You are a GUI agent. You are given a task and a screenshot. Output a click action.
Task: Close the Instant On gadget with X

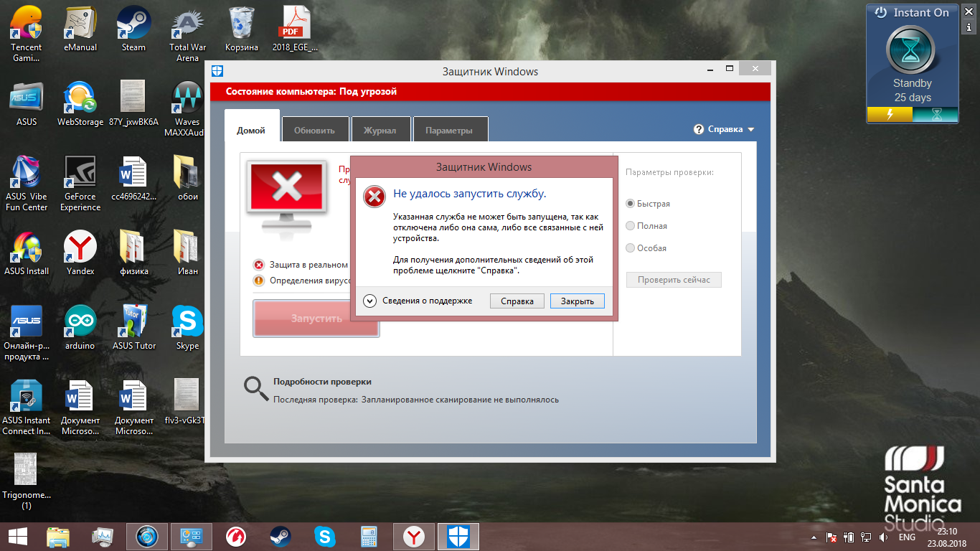[x=969, y=10]
